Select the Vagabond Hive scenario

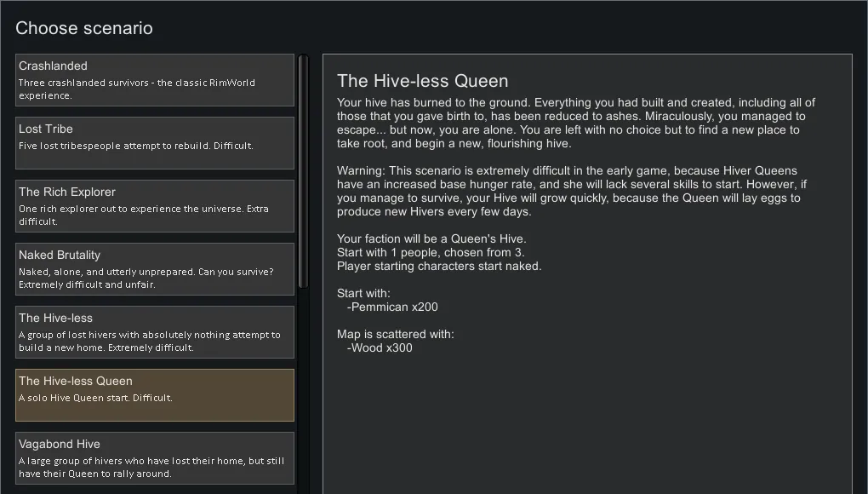pos(155,458)
